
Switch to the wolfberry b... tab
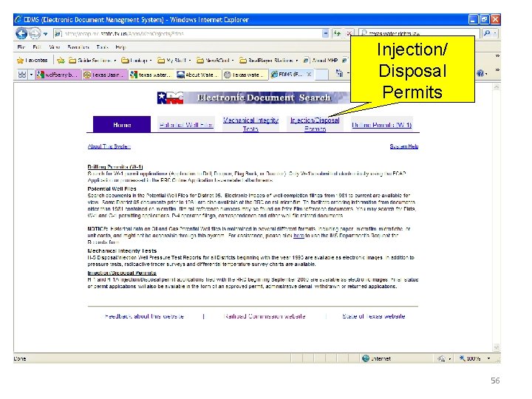(58, 75)
